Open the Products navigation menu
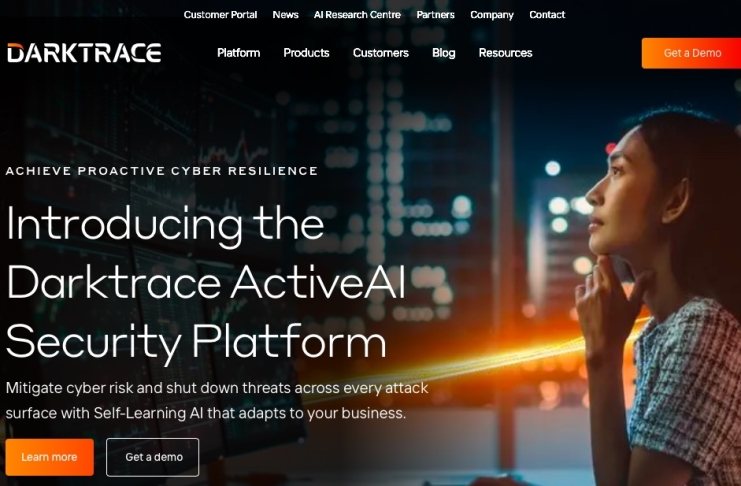 306,53
